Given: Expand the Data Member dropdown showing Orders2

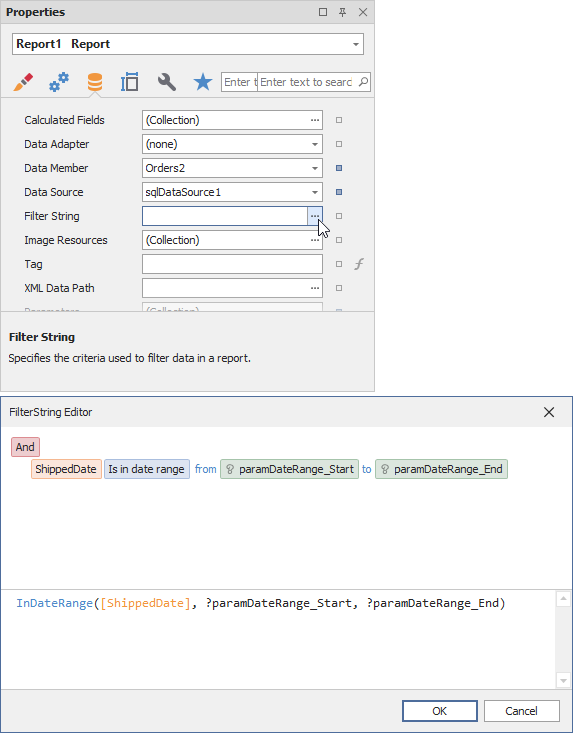Looking at the screenshot, I should coord(315,168).
